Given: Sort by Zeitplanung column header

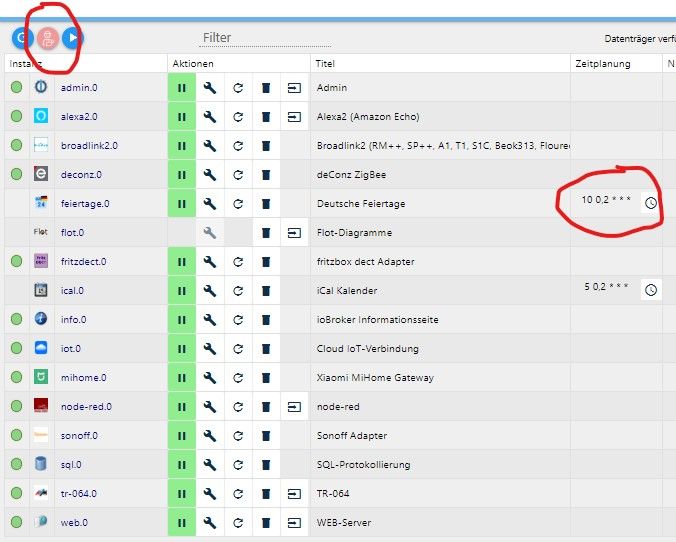Looking at the screenshot, I should (603, 64).
